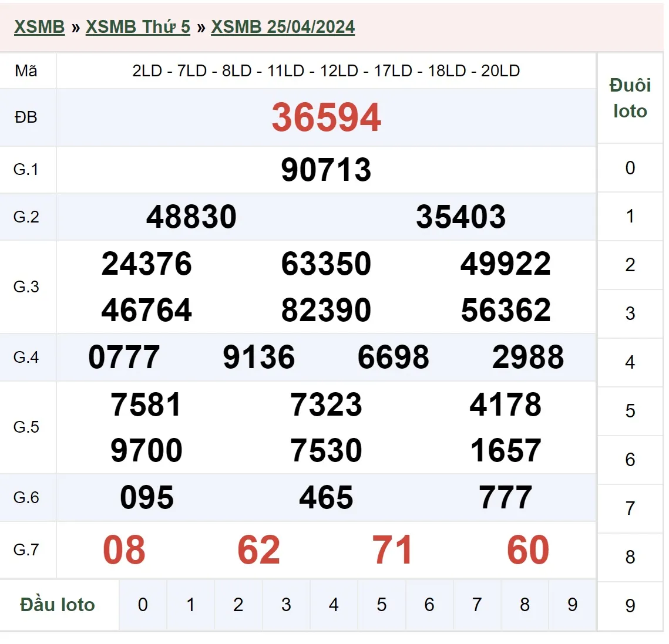669x644 pixels.
Task: Select digit 0 in Đuôi loto column
Action: point(630,168)
